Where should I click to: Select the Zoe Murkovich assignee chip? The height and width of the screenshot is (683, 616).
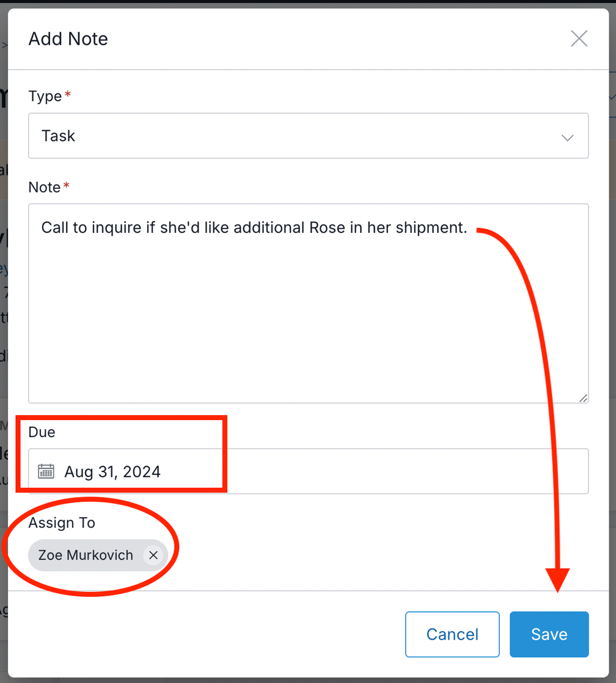point(86,555)
